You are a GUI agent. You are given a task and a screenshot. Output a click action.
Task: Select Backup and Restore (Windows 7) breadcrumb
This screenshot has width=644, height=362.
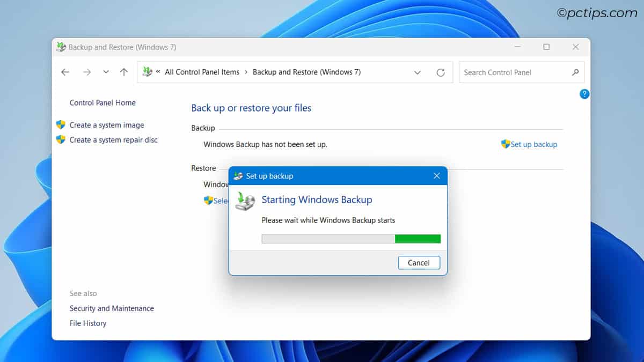[306, 72]
